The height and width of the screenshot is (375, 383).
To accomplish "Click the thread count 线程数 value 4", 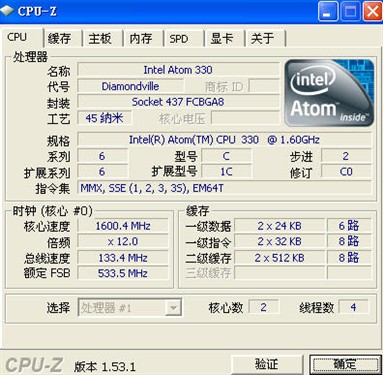I will (x=354, y=307).
